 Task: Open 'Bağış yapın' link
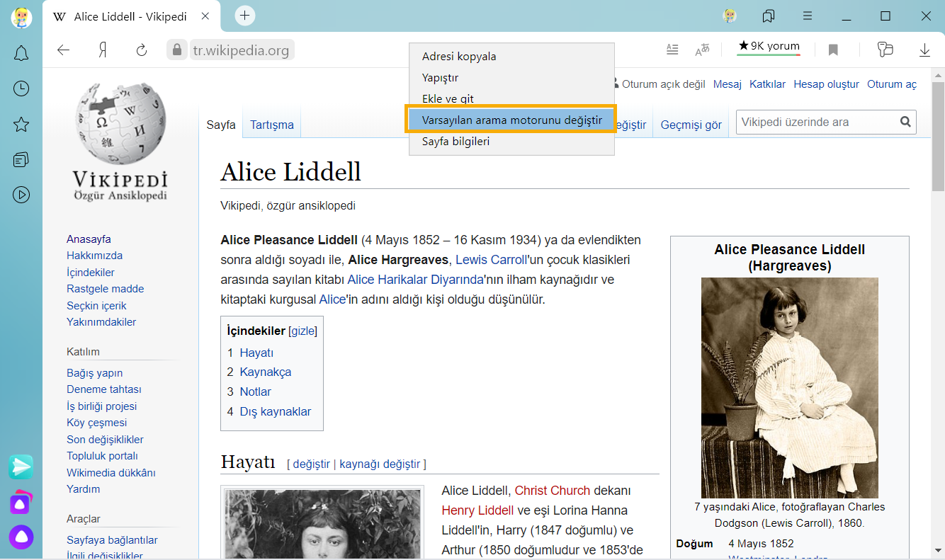(x=94, y=373)
